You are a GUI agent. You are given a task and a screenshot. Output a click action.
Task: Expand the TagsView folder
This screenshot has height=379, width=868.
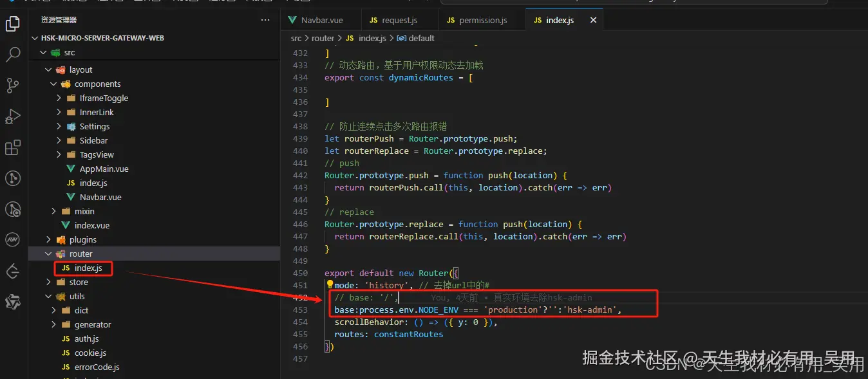pyautogui.click(x=59, y=154)
